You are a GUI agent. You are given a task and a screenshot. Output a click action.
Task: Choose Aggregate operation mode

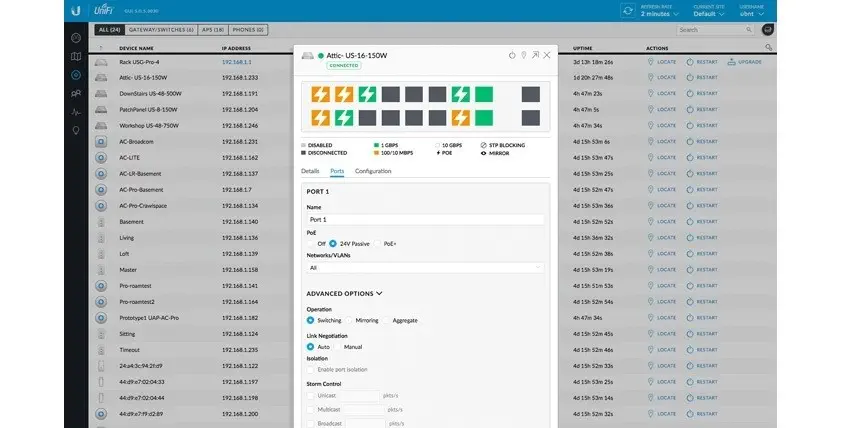point(386,320)
